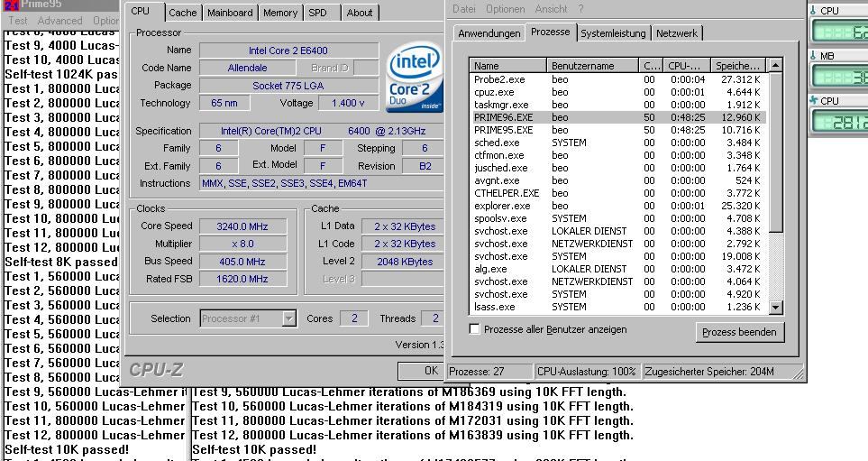Click the Code Name value Allendale

(248, 68)
